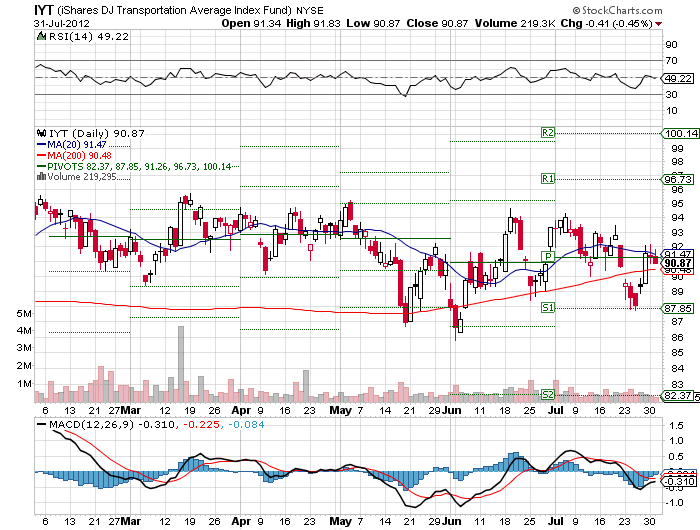Click the 1M volume axis label

[x=24, y=384]
